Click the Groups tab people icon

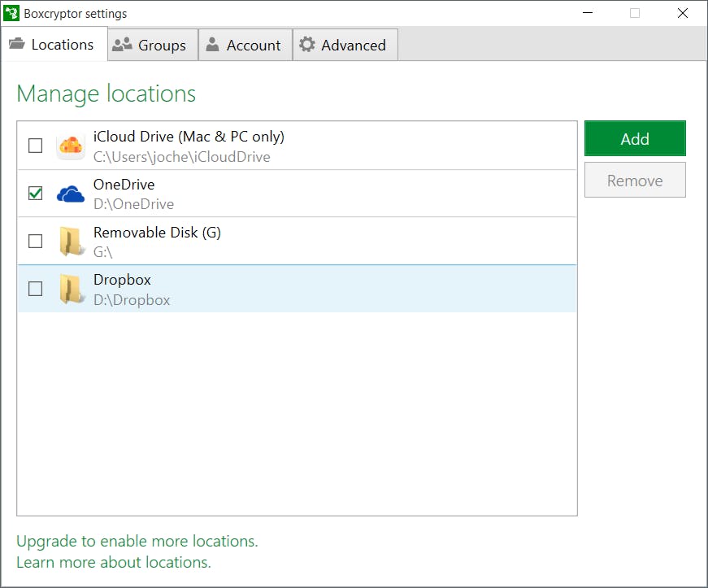(x=123, y=45)
